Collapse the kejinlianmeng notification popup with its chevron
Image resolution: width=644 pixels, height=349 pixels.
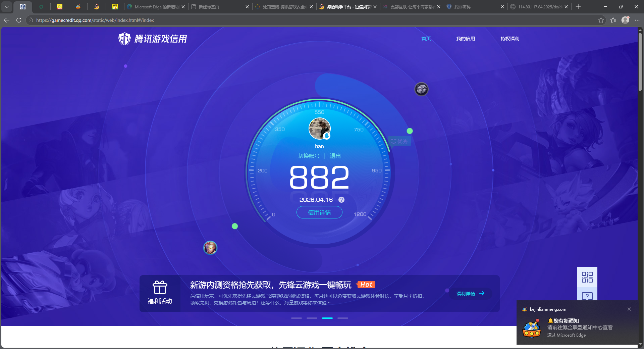[629, 309]
